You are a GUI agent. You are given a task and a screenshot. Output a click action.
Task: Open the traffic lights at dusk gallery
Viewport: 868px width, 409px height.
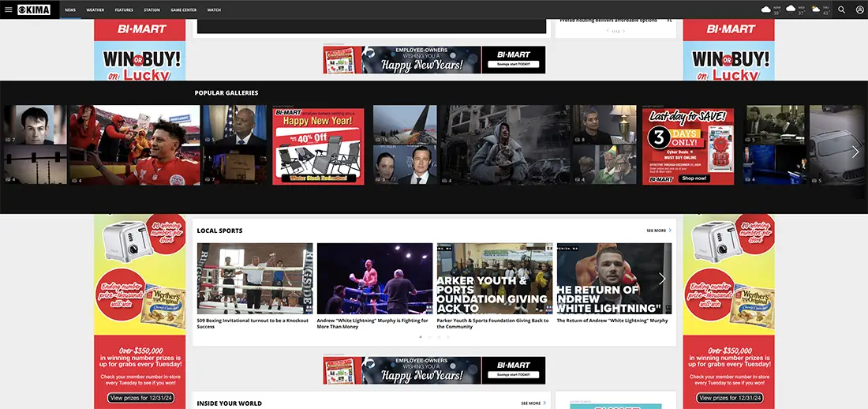[x=36, y=165]
